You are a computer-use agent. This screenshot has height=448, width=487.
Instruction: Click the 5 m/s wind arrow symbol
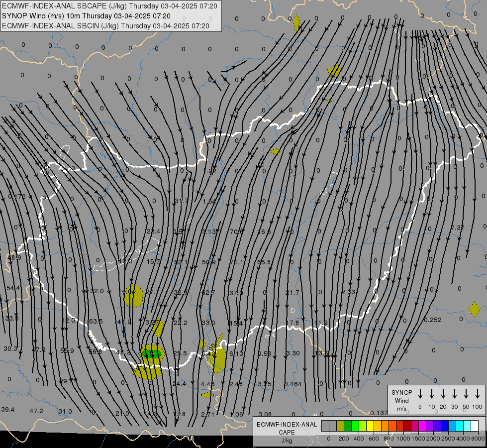point(420,393)
